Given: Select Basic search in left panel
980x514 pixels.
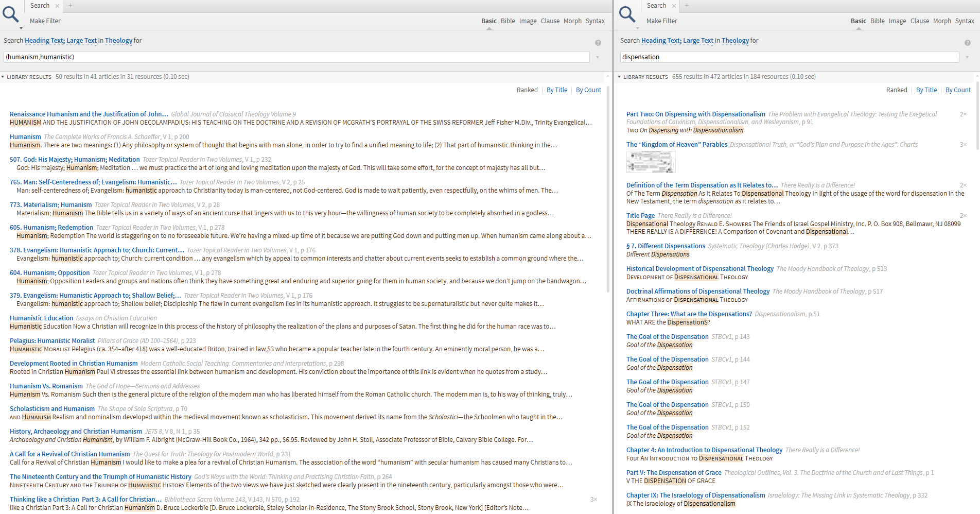Looking at the screenshot, I should point(488,21).
